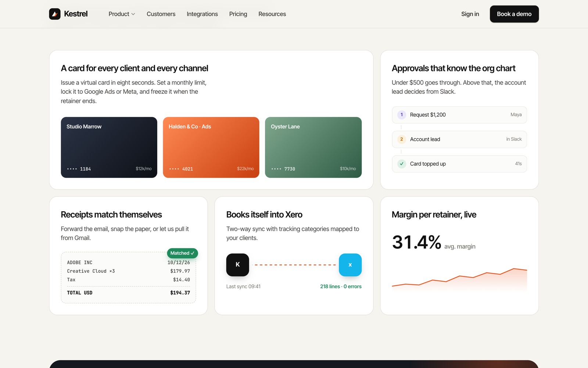Click the 'Receipts match themselves' heading
This screenshot has width=588, height=368.
pos(111,215)
